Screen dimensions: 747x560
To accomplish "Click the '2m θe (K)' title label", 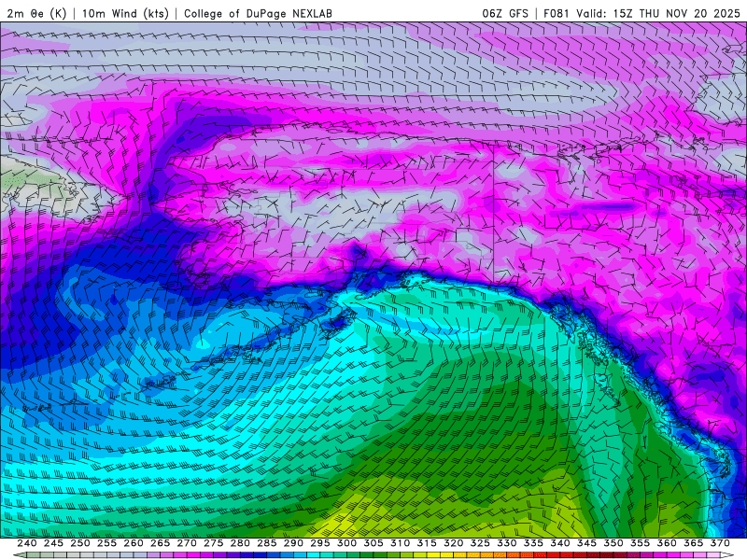I will pyautogui.click(x=36, y=13).
